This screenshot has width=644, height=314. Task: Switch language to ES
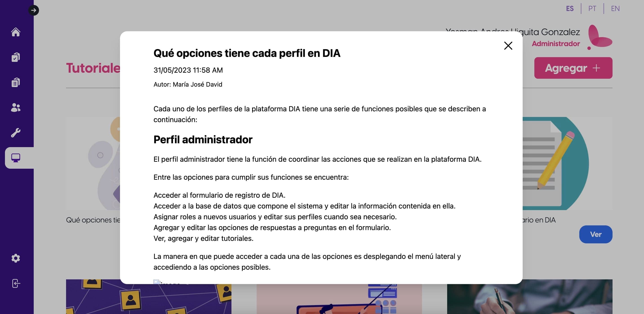coord(570,9)
